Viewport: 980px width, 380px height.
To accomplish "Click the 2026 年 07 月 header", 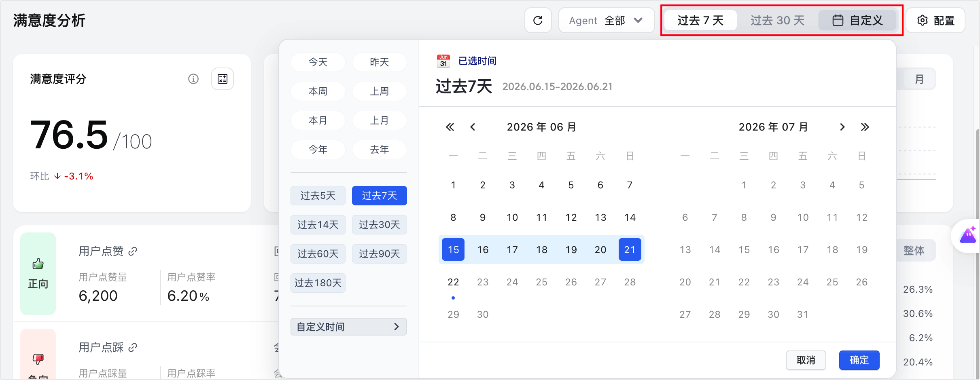I will pos(774,127).
